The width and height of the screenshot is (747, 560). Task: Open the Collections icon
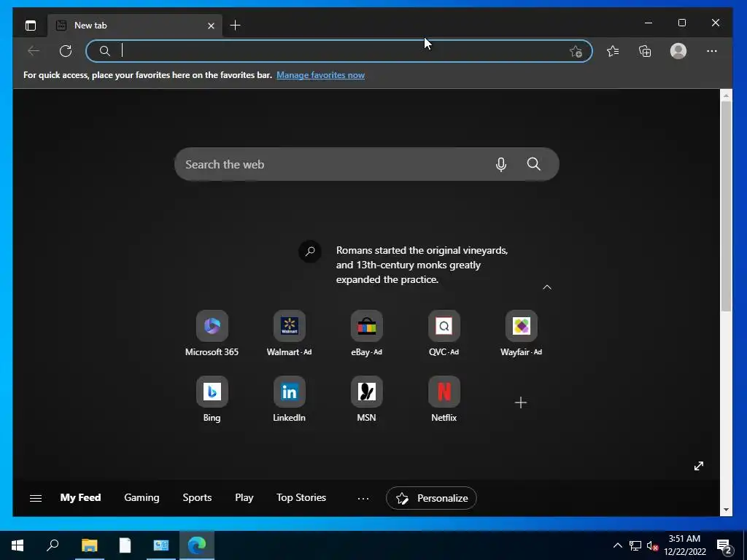(645, 51)
